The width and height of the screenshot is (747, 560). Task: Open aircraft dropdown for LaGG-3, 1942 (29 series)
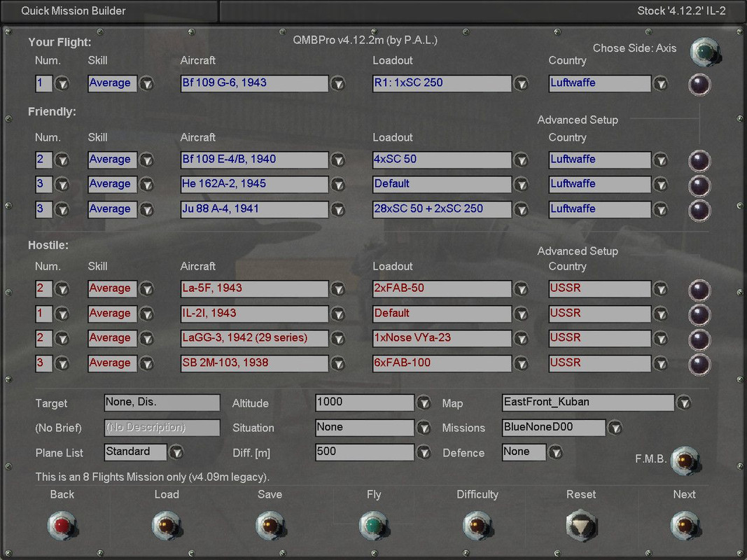click(337, 339)
